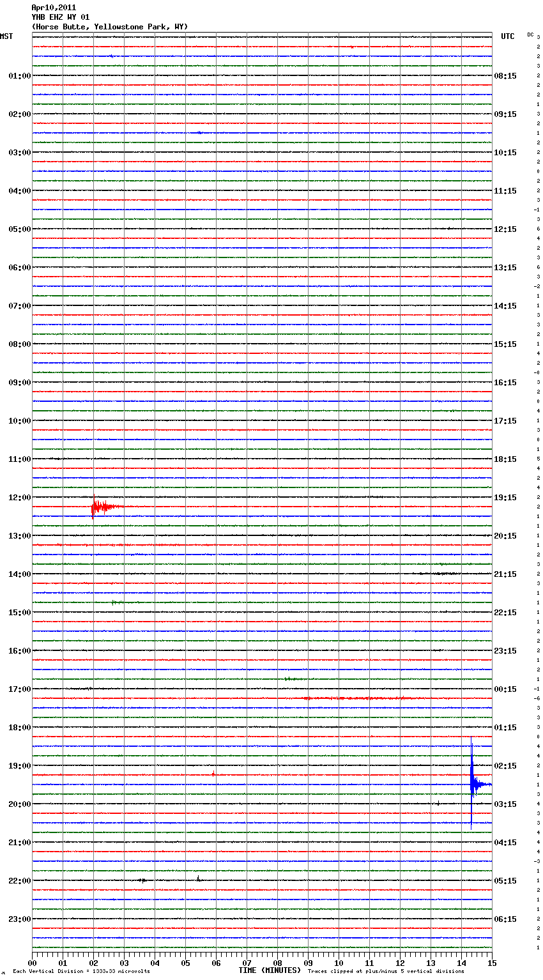Select the 17:00 MST time label
Viewport: 543px width, 980px height.
[x=20, y=689]
